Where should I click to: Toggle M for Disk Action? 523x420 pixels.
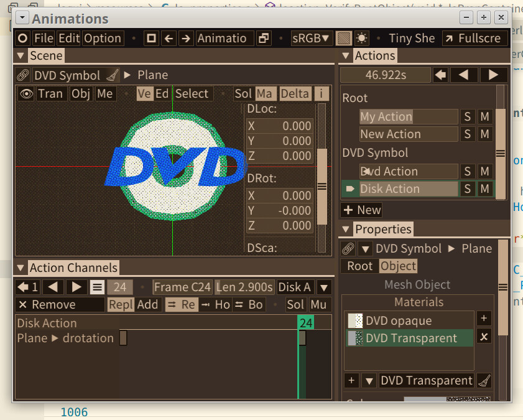484,189
